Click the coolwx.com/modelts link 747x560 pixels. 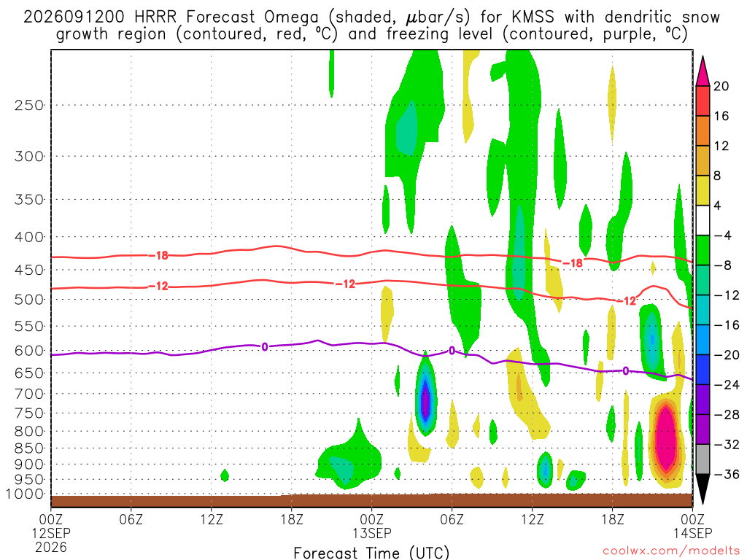[671, 551]
